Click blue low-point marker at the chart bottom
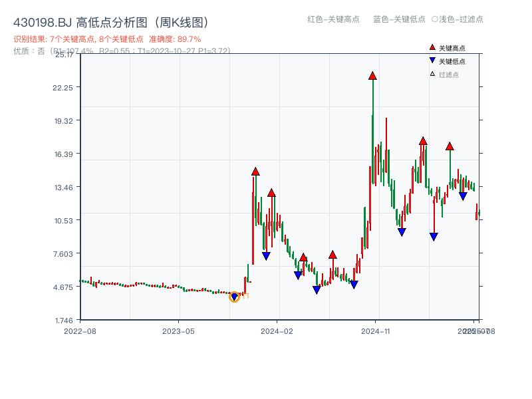This screenshot has height=399, width=532. 316,289
